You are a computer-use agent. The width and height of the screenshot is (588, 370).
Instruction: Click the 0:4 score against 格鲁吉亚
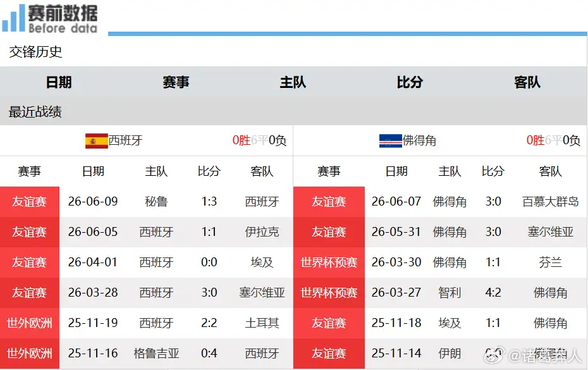coord(209,354)
